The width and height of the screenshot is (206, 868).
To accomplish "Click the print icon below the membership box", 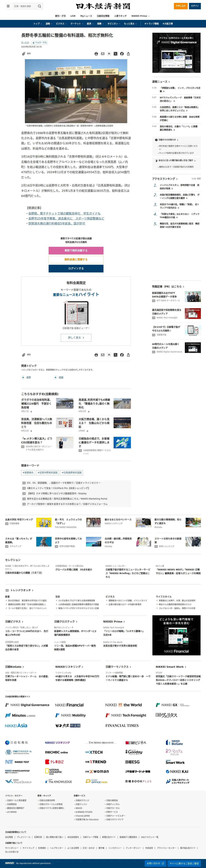I will click(96, 355).
